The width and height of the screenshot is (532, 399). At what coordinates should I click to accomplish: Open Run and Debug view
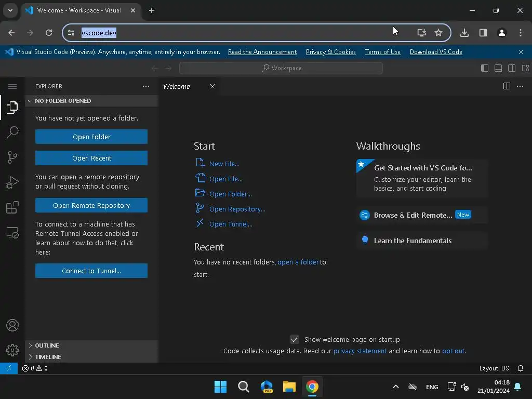click(12, 182)
